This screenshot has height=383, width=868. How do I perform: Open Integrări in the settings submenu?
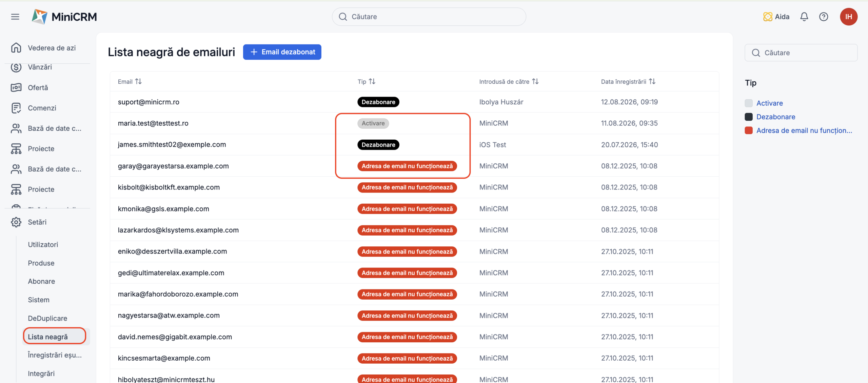pyautogui.click(x=41, y=374)
